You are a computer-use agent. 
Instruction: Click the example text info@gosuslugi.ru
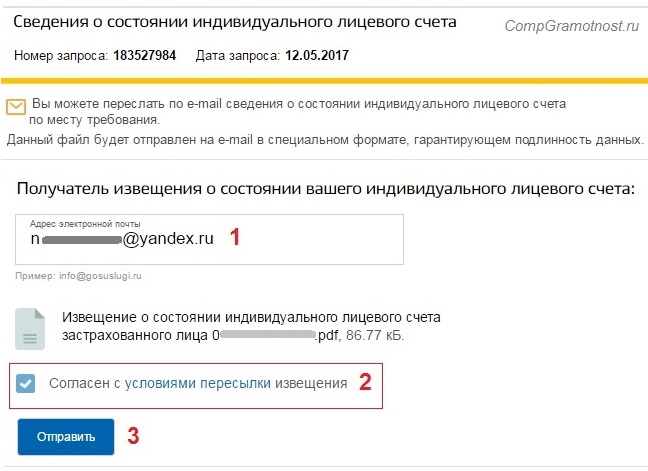[100, 276]
